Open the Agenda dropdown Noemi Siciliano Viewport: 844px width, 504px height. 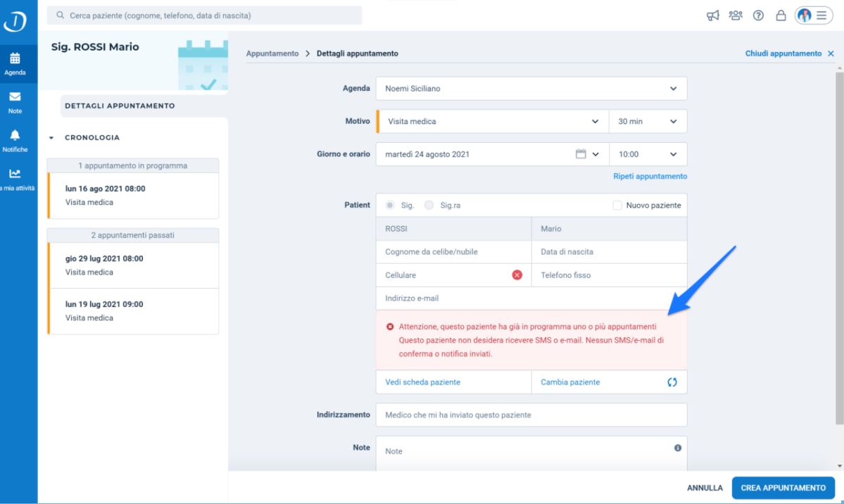(531, 88)
